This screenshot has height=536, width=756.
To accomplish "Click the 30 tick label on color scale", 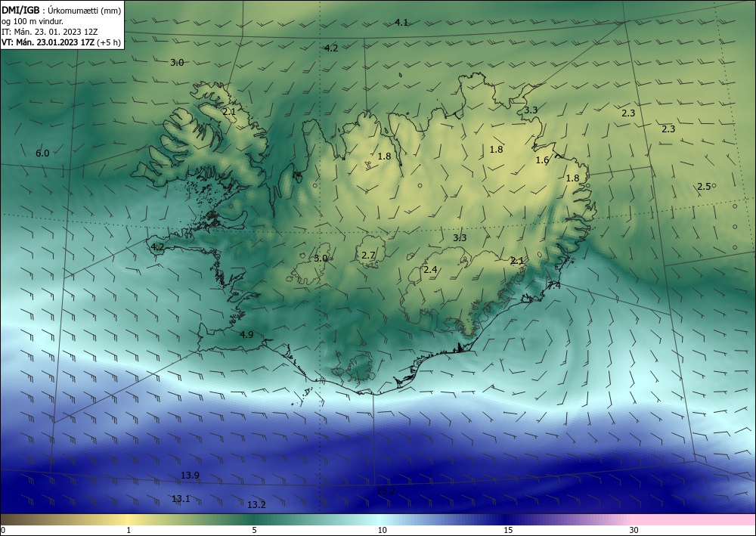I will tap(634, 530).
